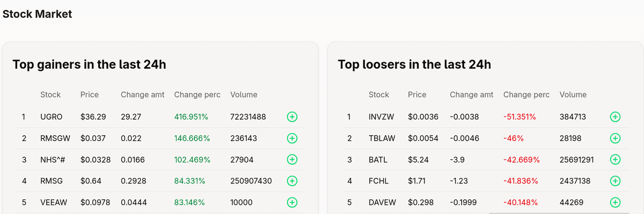Click the 102.469% change value
644x214 pixels.
[192, 159]
